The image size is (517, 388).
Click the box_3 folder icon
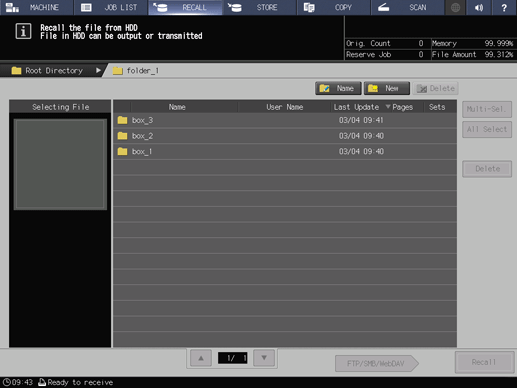click(x=122, y=120)
